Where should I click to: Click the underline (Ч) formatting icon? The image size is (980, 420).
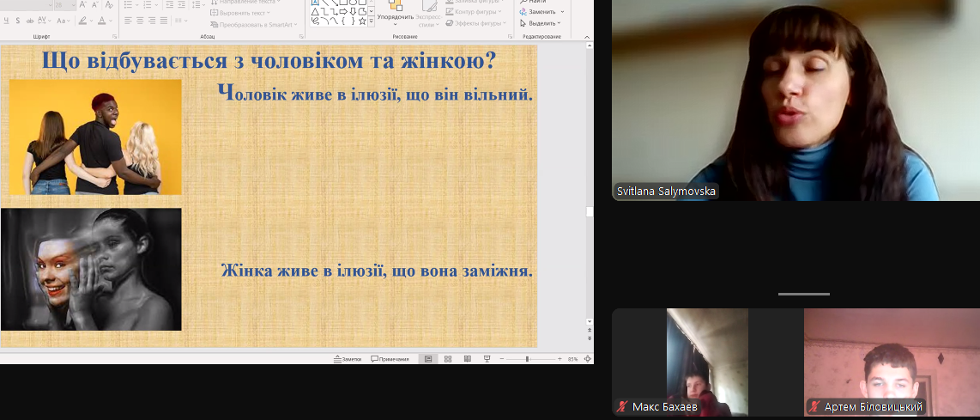click(6, 20)
